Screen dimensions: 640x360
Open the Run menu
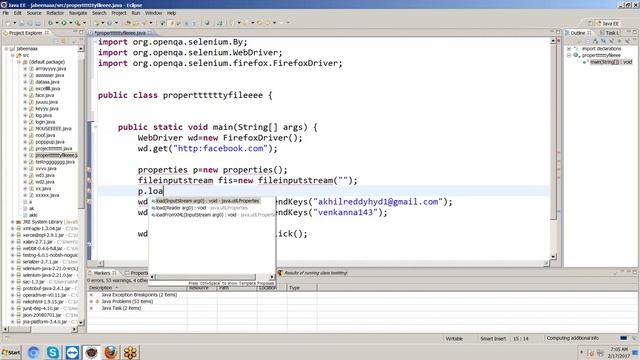pos(136,13)
